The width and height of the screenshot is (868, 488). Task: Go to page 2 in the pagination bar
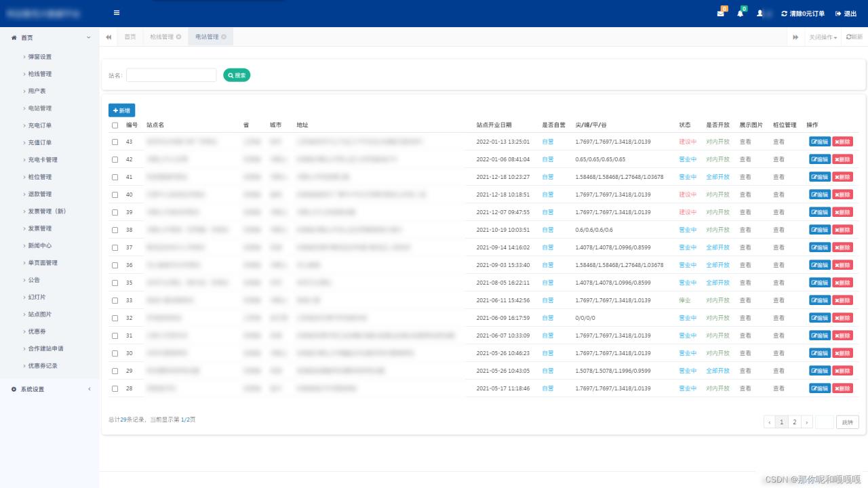[794, 422]
